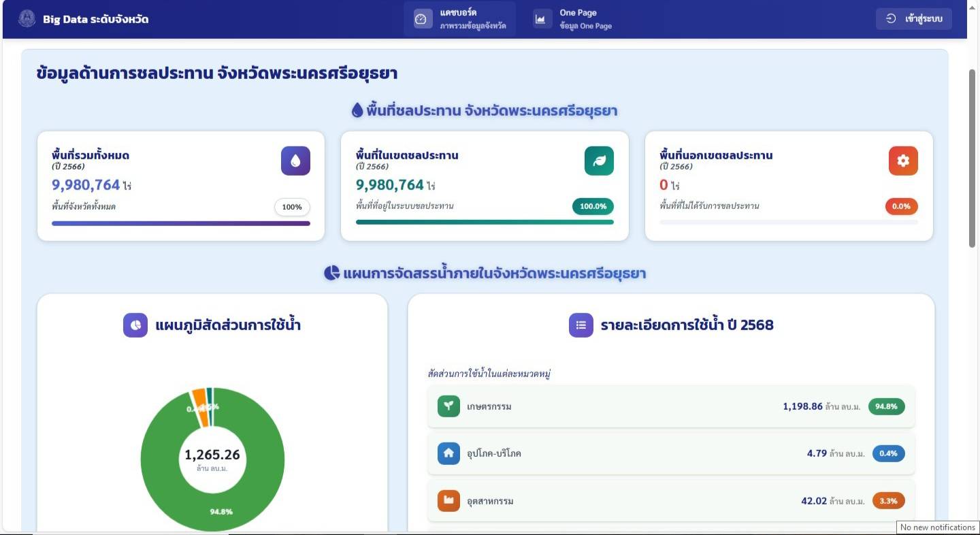Click the droplet icon in the พื้นที่ชลประทาน section heading
This screenshot has height=535, width=980.
pyautogui.click(x=357, y=110)
